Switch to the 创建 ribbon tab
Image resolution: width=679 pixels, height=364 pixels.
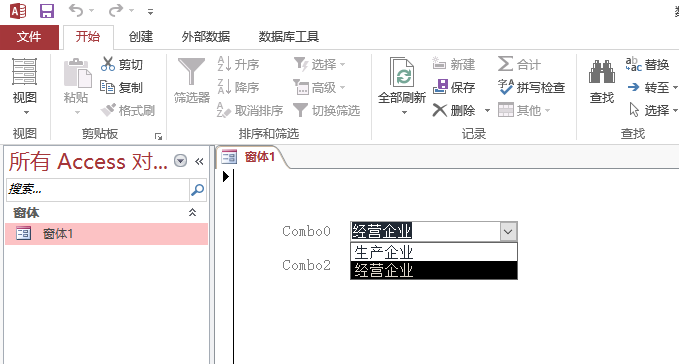click(x=141, y=37)
